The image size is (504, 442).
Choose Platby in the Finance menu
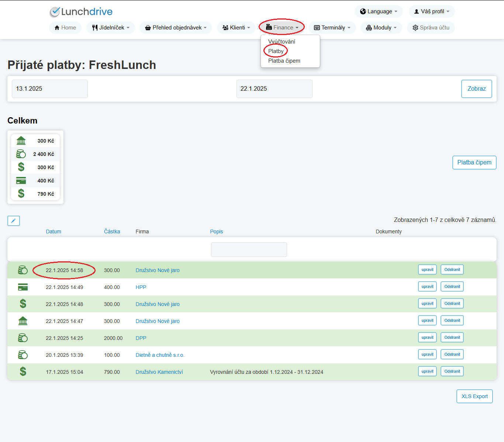coord(276,51)
